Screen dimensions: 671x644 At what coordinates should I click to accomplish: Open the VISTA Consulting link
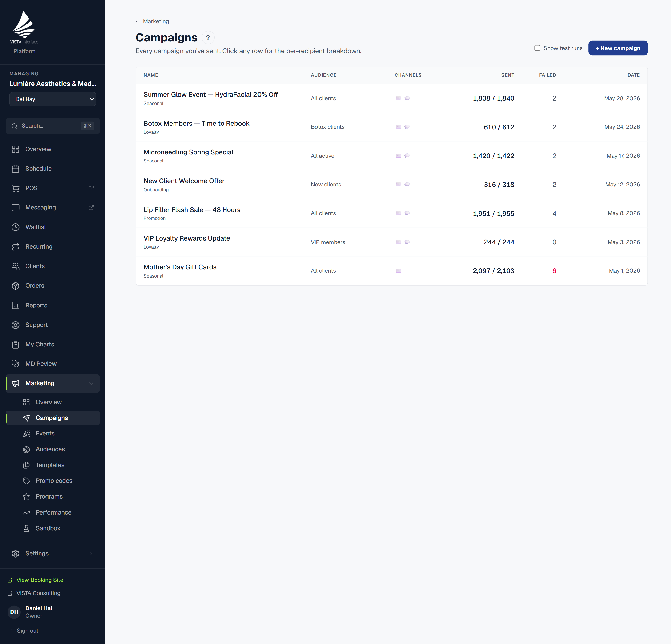(34, 593)
